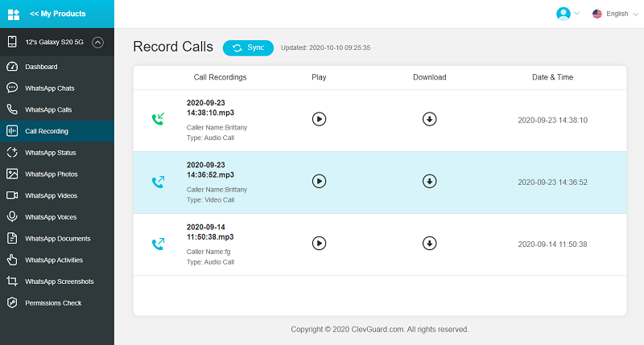Click the Updated: 2020-10-10 09:25:35 timestamp
644x345 pixels.
[326, 47]
